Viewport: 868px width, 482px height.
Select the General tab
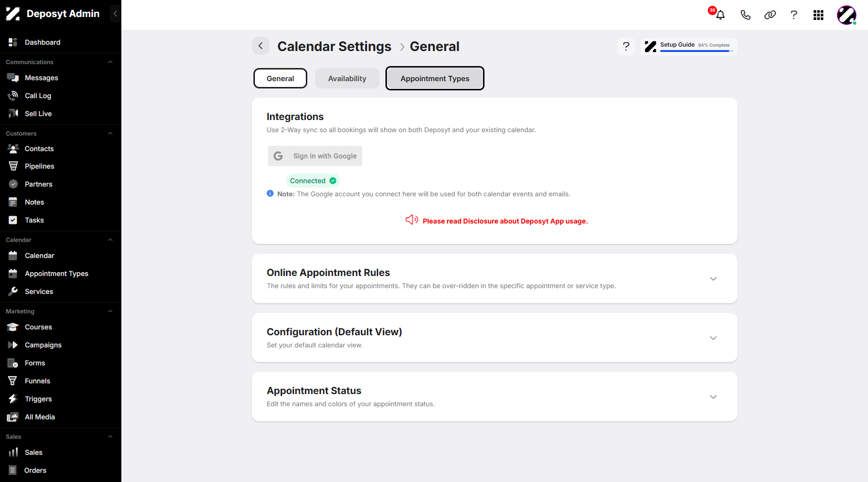pyautogui.click(x=280, y=78)
